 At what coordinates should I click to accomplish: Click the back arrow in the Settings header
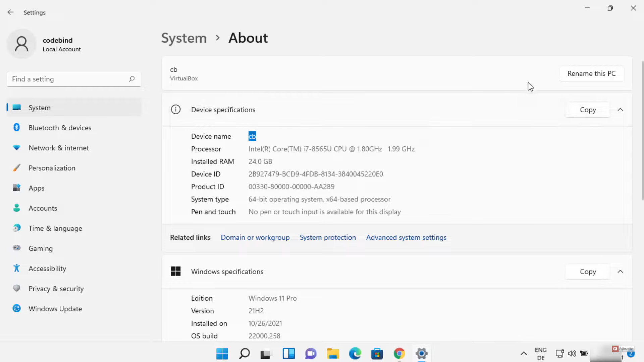click(10, 12)
